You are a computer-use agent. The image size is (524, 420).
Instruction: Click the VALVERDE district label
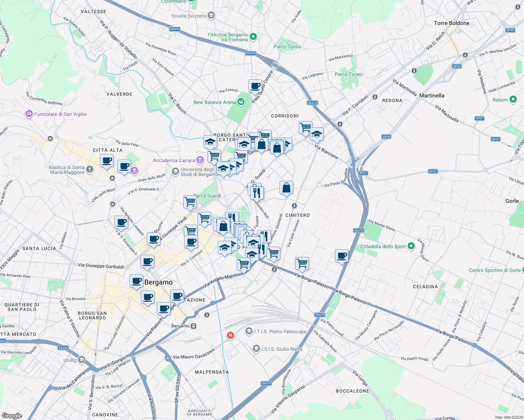point(119,94)
